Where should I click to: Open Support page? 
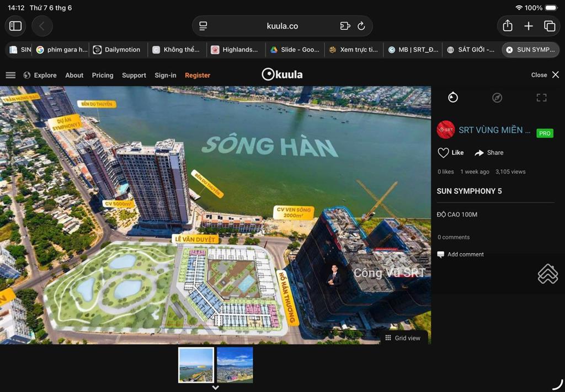[x=134, y=75]
